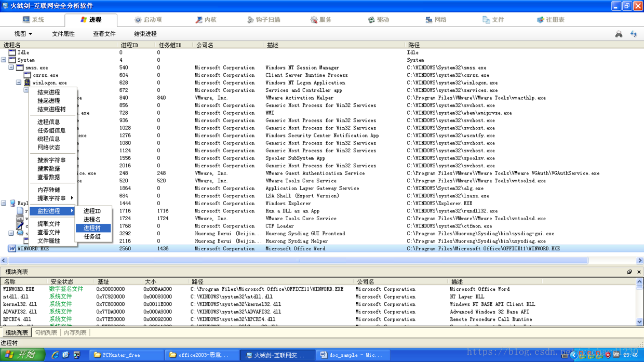Select 进程名 in the submenu
The height and width of the screenshot is (362, 644).
[93, 219]
